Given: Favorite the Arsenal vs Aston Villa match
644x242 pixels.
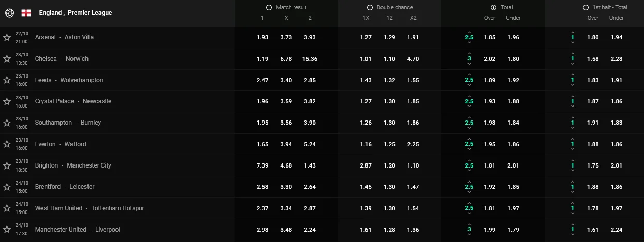Looking at the screenshot, I should click(7, 37).
